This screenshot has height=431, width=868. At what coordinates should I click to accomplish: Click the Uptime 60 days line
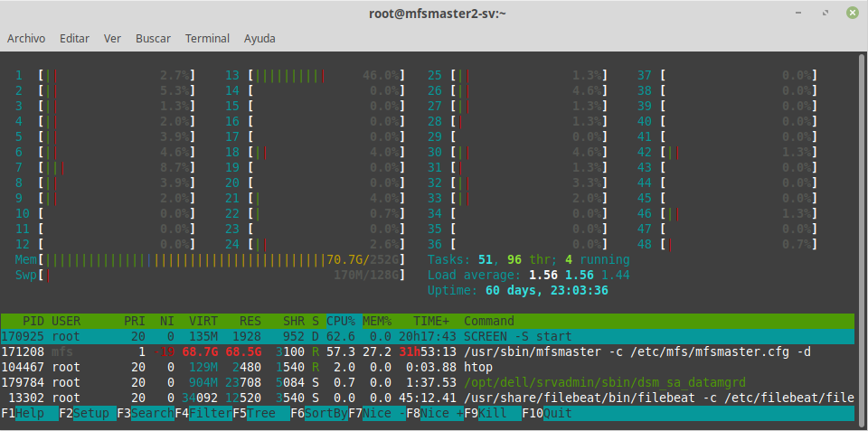pos(517,290)
